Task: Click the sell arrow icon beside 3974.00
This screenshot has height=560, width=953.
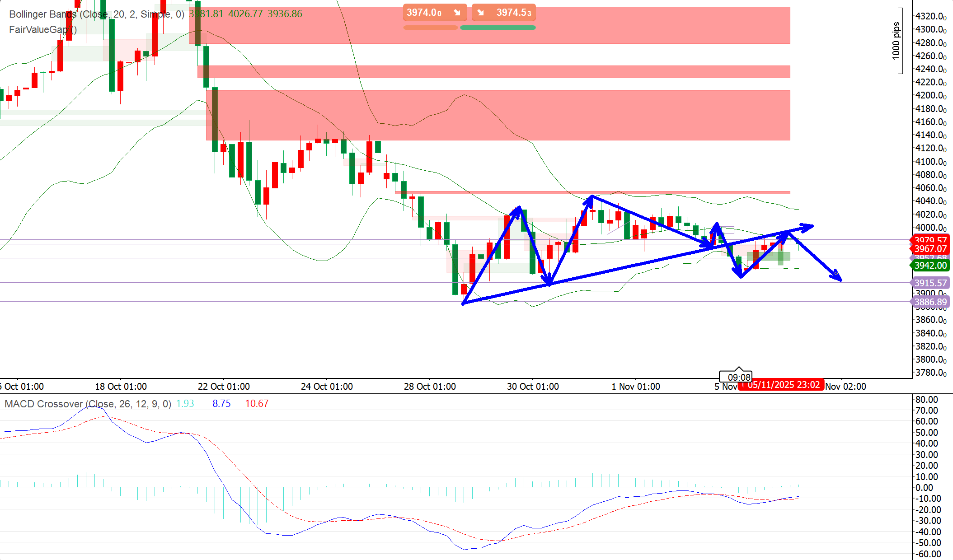Action: pyautogui.click(x=457, y=13)
